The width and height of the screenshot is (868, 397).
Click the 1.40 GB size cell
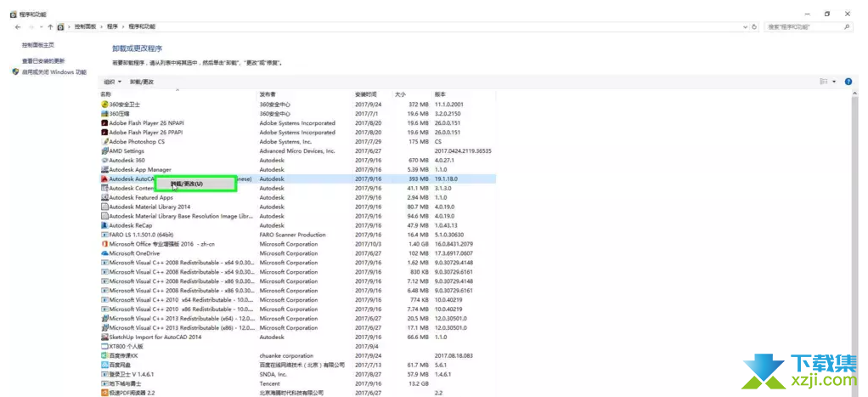[418, 244]
